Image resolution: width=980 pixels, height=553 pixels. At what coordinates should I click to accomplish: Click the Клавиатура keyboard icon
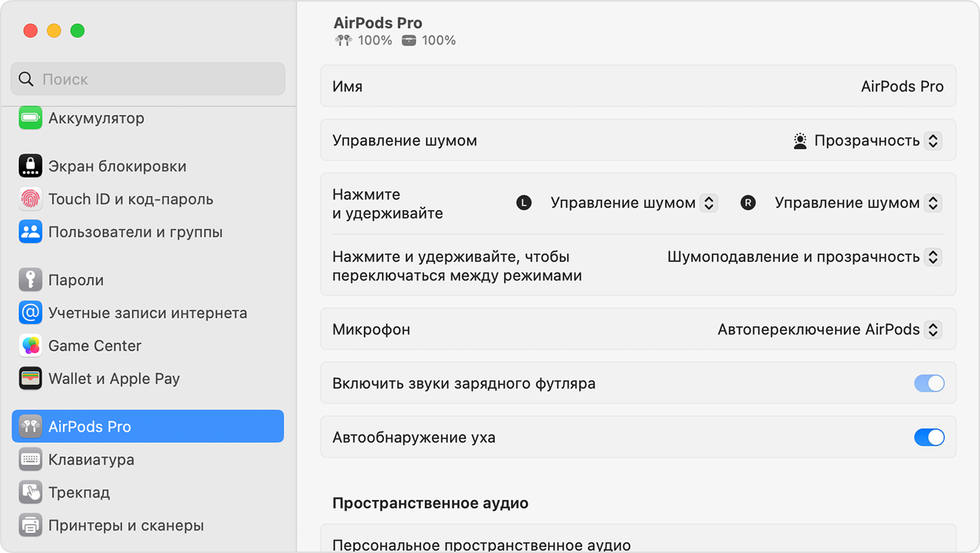tap(30, 459)
